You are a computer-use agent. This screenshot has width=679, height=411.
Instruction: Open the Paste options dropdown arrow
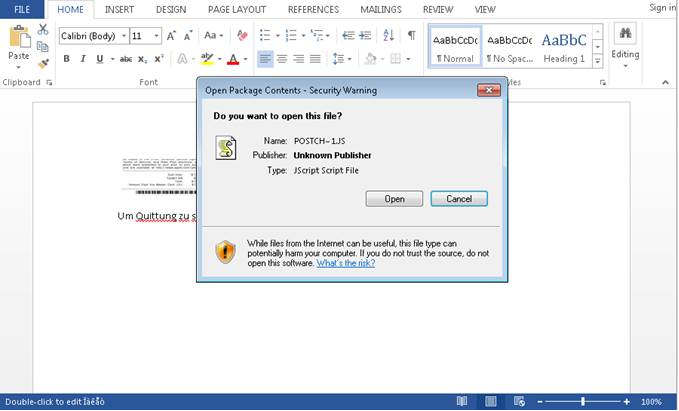click(19, 68)
